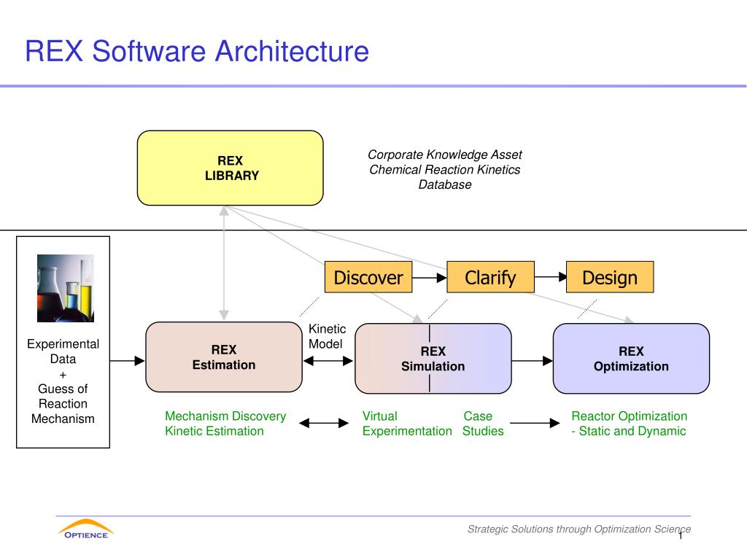Click the double arrow between green Mechanism and Virtual captions
Image resolution: width=747 pixels, height=560 pixels.
[x=324, y=423]
